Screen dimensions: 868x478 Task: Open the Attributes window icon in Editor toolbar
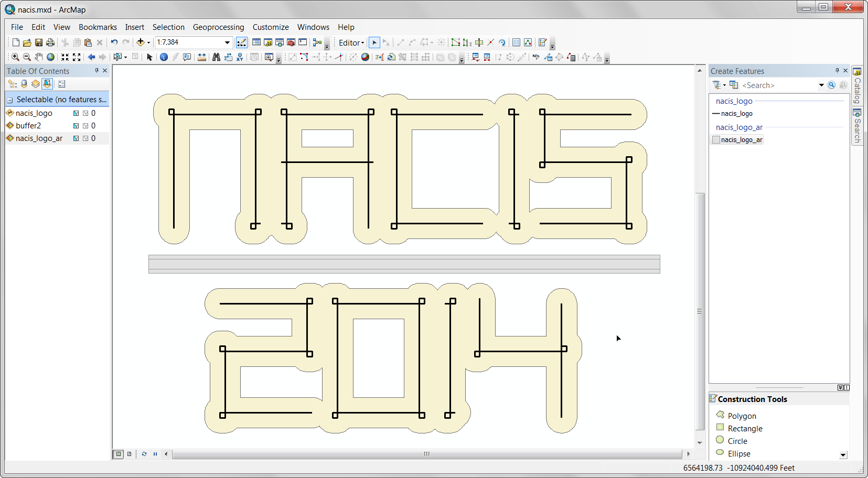point(516,42)
